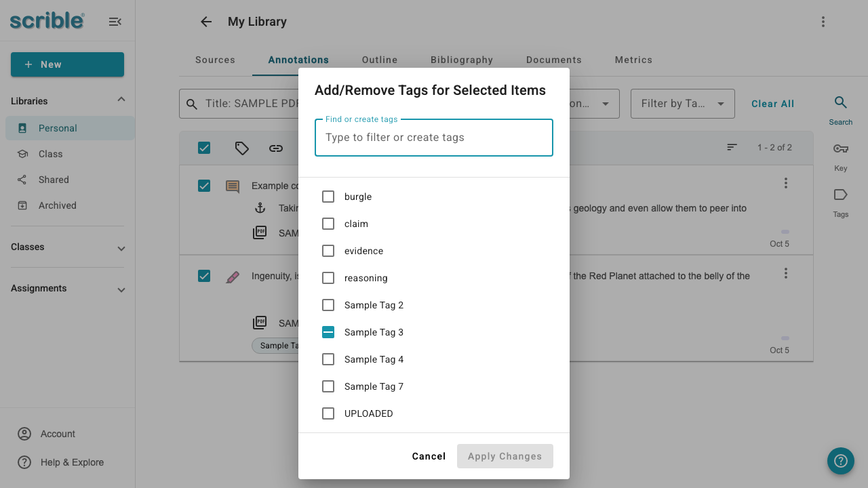This screenshot has height=488, width=868.
Task: Click the highlighter annotation icon
Action: click(x=233, y=277)
